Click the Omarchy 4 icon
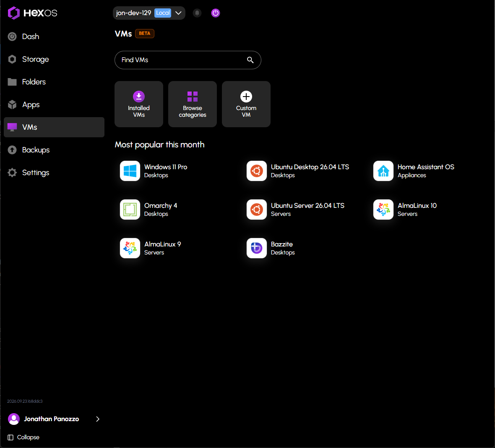The height and width of the screenshot is (448, 495). click(x=130, y=210)
